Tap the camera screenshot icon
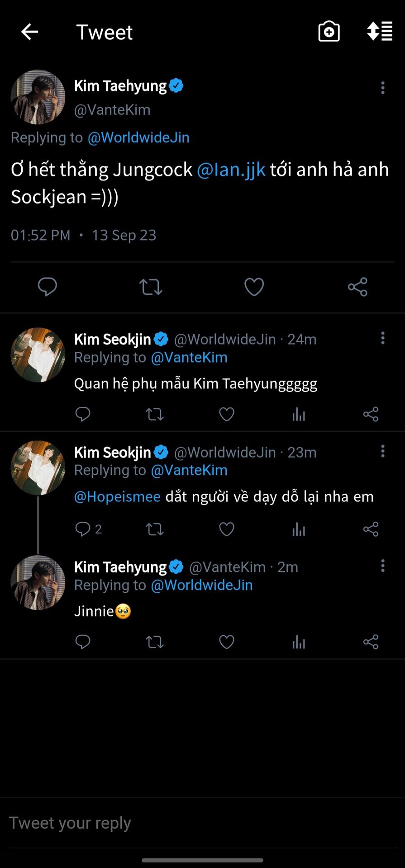This screenshot has width=405, height=868. (x=329, y=32)
